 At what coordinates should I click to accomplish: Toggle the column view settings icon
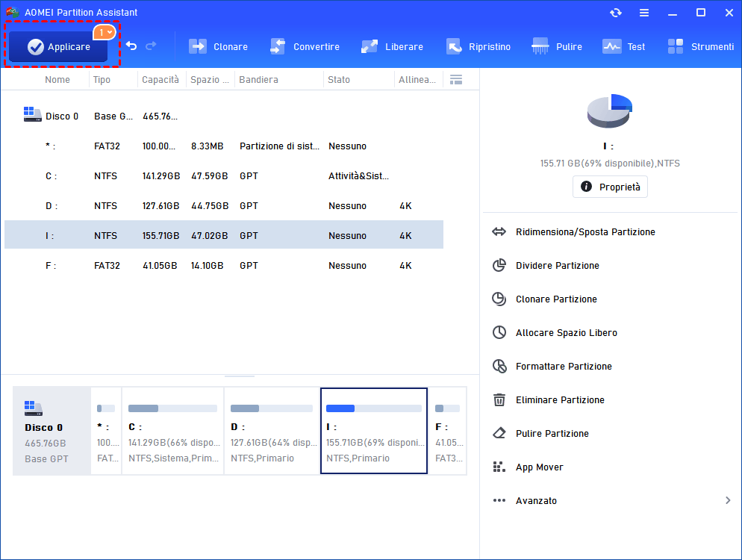coord(455,80)
